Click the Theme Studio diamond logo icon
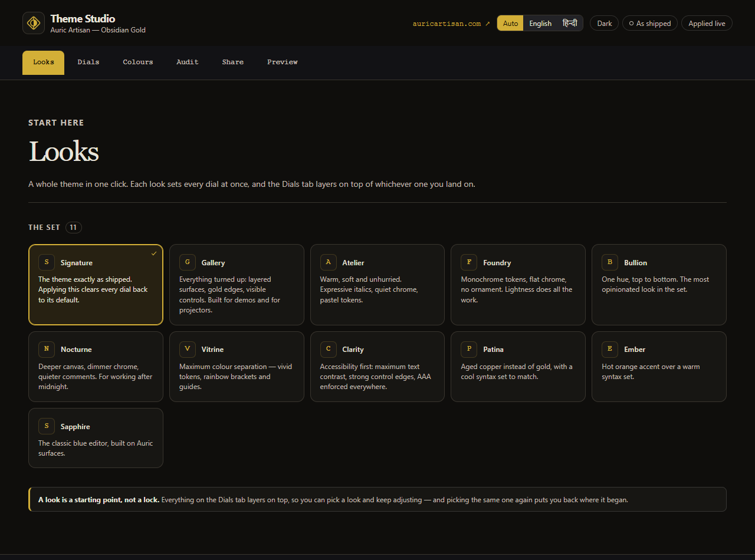Screen dimensions: 755x560 (34, 23)
